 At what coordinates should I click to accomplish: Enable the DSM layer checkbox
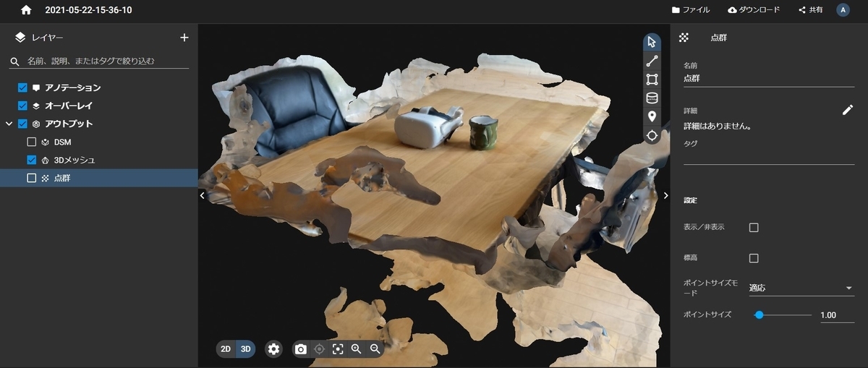32,142
